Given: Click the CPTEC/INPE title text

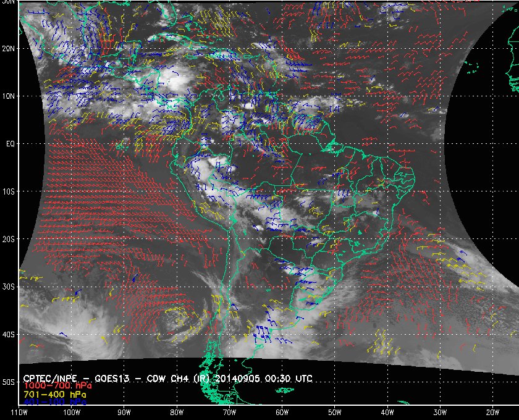Looking at the screenshot, I should click(49, 378).
